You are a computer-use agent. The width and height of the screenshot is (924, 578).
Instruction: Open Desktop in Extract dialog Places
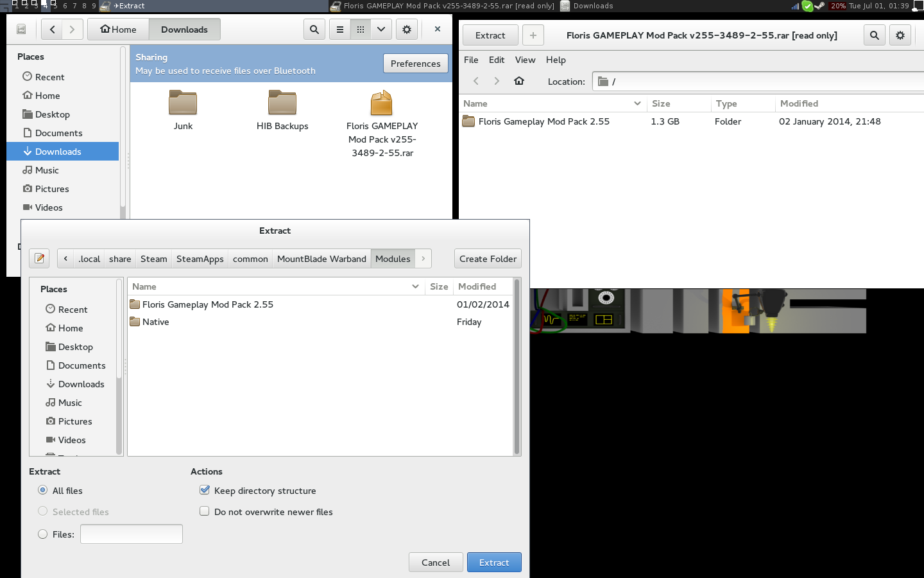73,347
